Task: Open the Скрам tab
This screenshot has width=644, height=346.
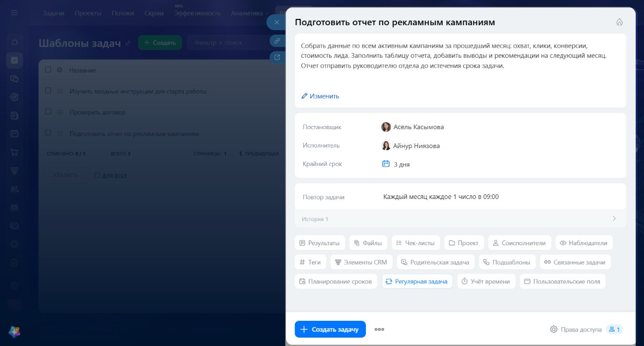Action: pos(154,13)
